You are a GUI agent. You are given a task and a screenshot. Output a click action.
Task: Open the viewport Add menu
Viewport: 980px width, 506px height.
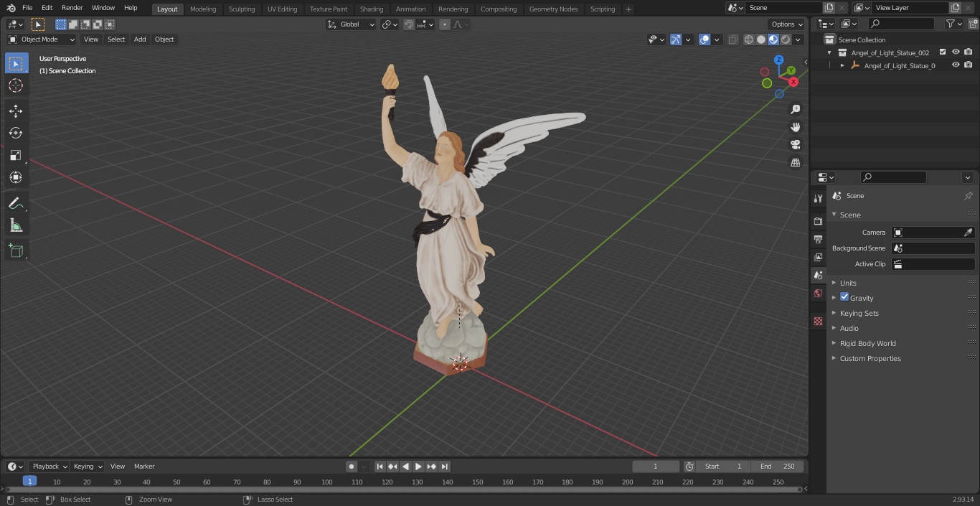(x=140, y=39)
